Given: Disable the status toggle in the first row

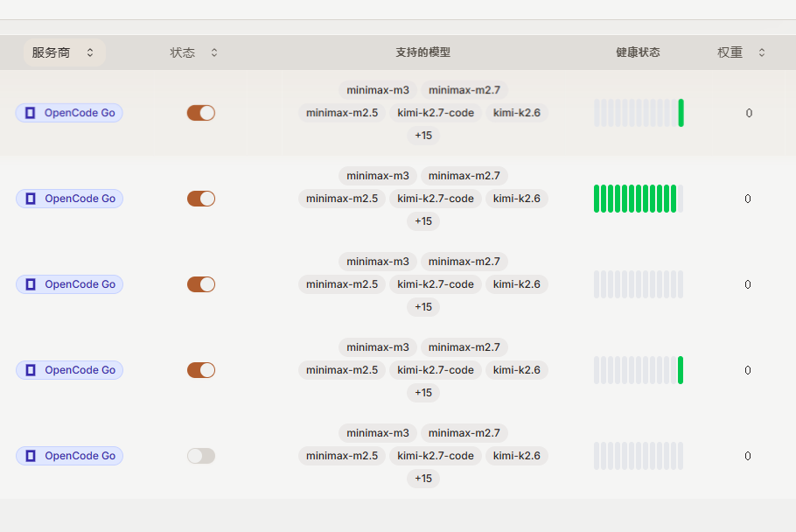Looking at the screenshot, I should (201, 113).
